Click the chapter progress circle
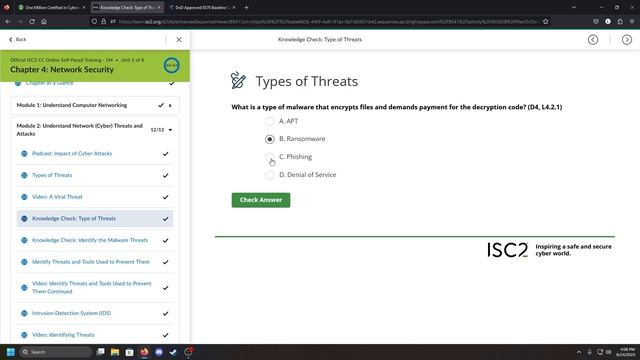This screenshot has width=640, height=360. click(171, 65)
